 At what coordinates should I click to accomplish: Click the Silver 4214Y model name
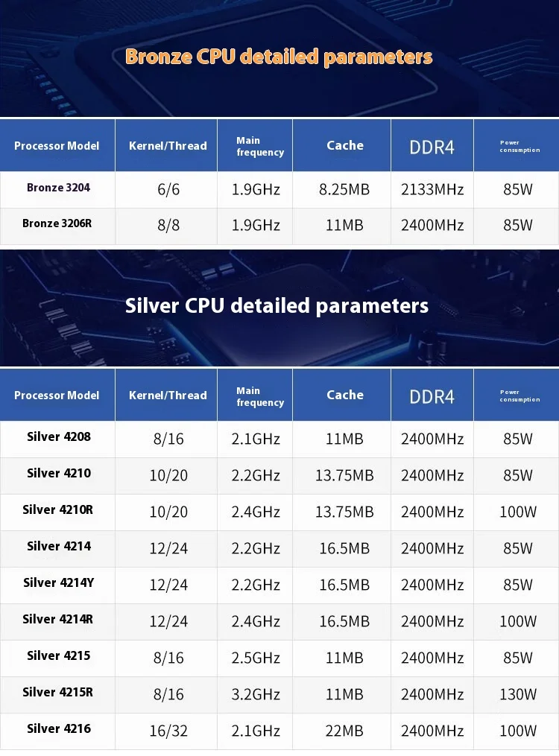click(58, 583)
